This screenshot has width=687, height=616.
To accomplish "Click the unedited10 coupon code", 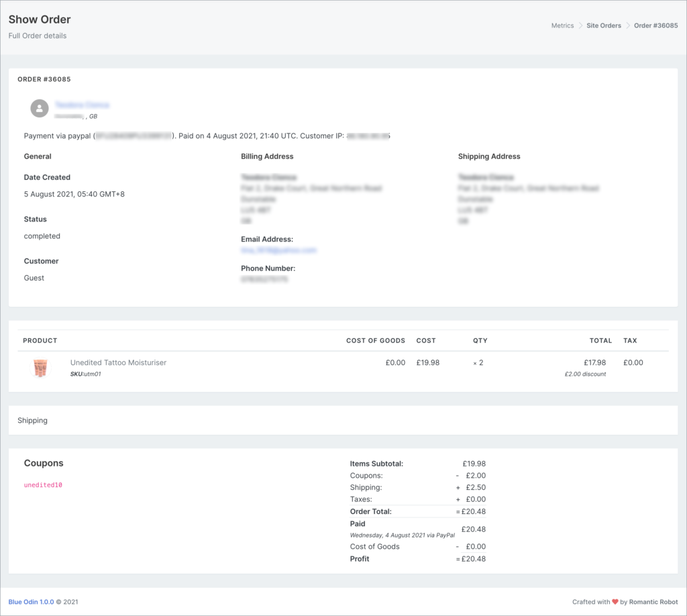I will click(x=43, y=484).
